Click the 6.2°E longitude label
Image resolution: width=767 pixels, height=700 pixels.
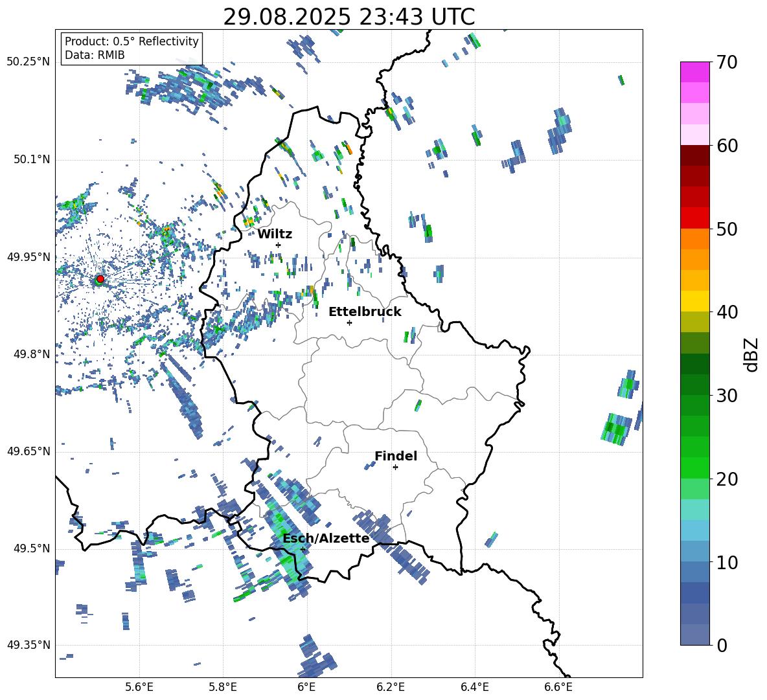[x=391, y=688]
